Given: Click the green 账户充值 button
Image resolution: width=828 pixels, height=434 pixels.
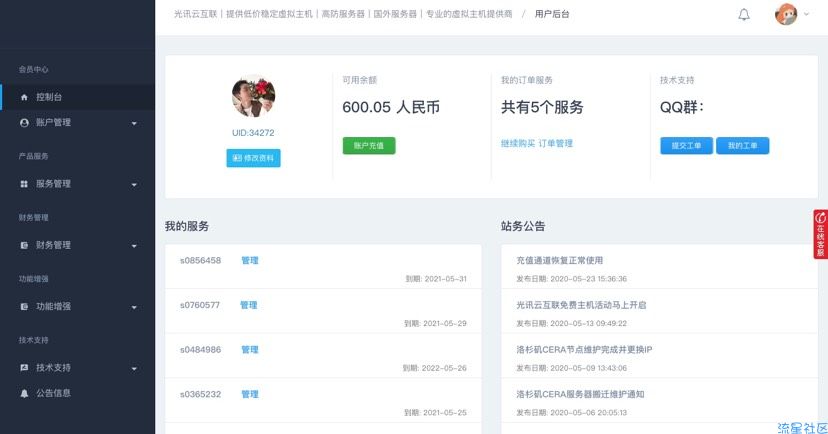Looking at the screenshot, I should (x=369, y=146).
